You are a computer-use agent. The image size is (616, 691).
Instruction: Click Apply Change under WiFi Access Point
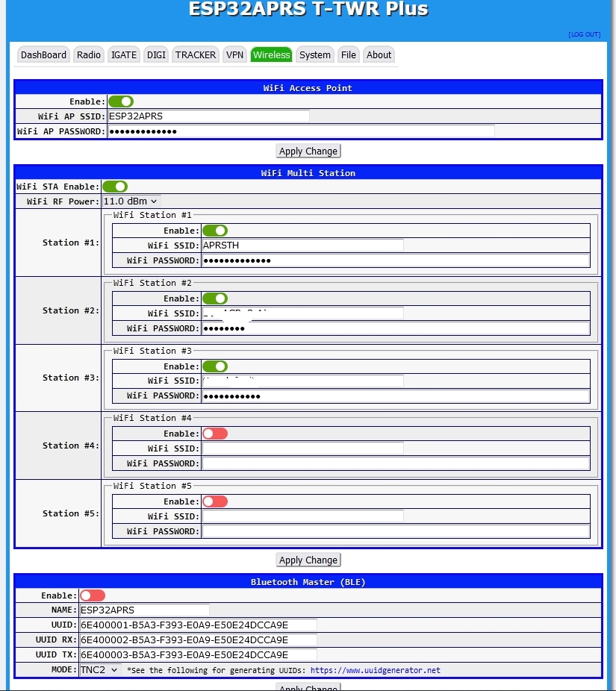[x=308, y=151]
